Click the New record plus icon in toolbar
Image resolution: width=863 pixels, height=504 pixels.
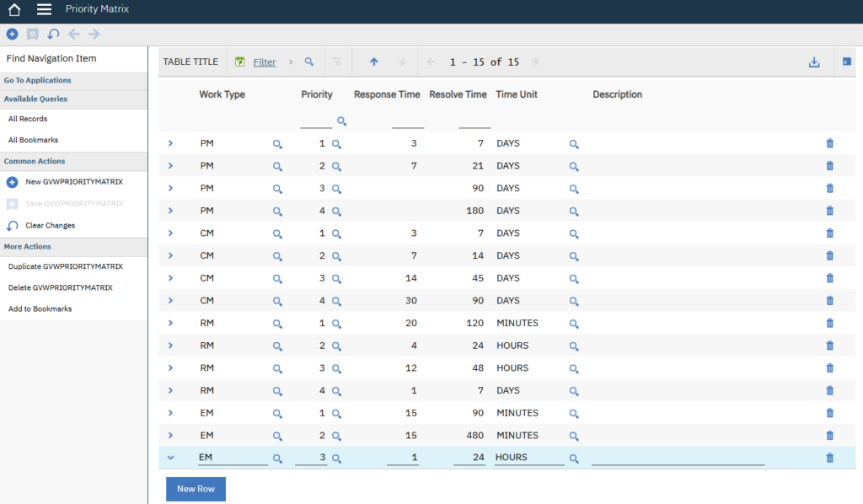click(12, 34)
